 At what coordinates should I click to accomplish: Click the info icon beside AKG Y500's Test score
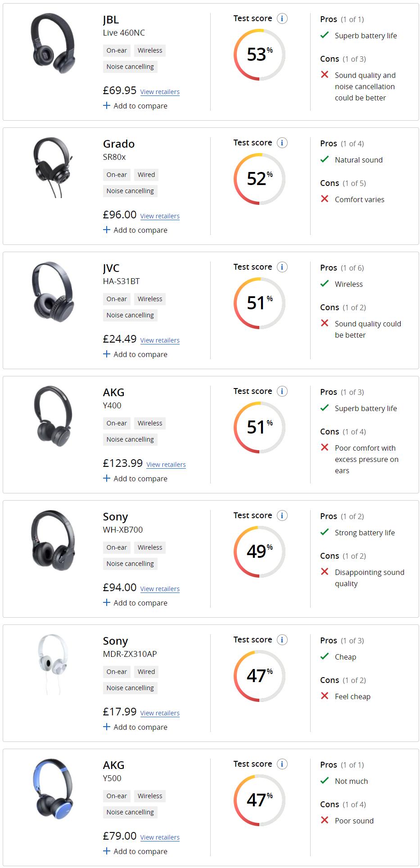(282, 764)
